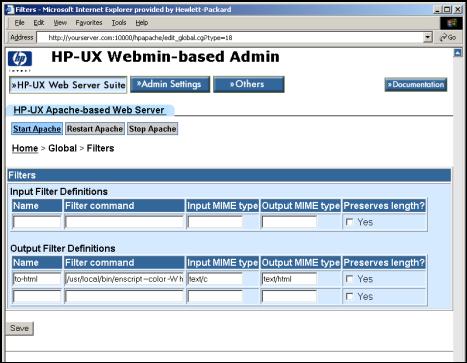
Task: Open the Documentation button
Action: pos(416,85)
